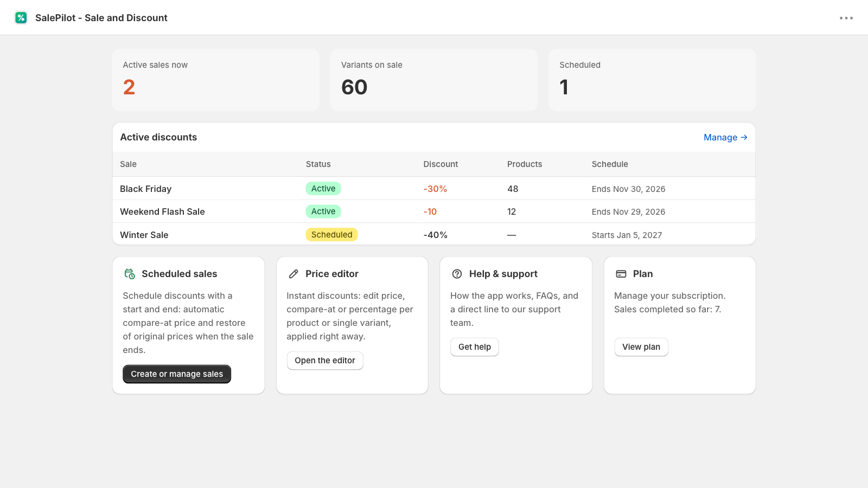Click the Variants on sale count 60
Image resolution: width=868 pixels, height=488 pixels.
(354, 87)
